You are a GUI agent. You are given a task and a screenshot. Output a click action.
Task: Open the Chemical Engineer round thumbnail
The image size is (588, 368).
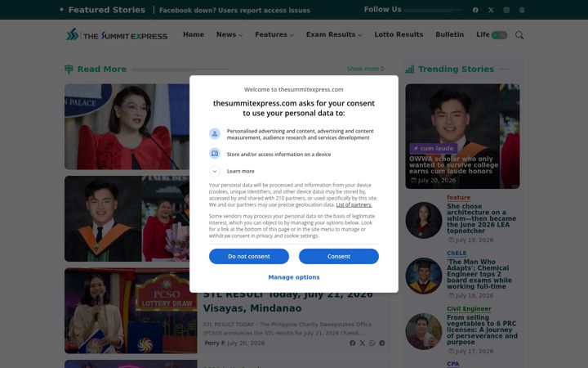424,276
